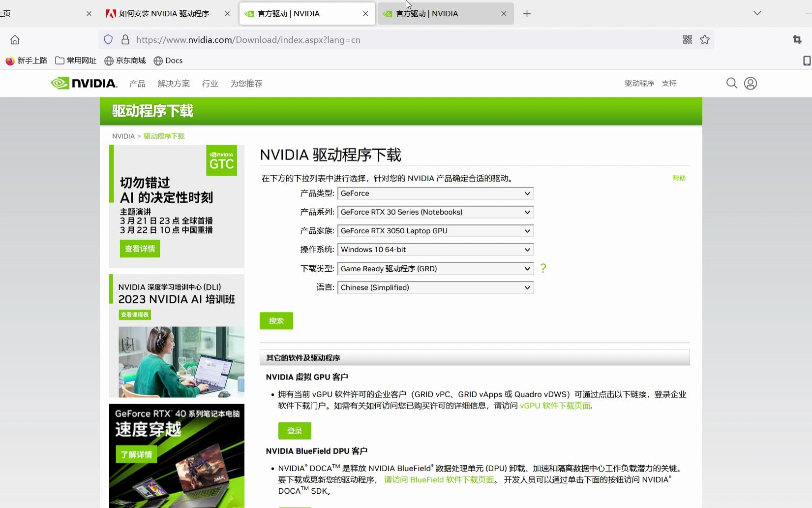Viewport: 812px width, 508px height.
Task: Click the screenshot crop icon in toolbar
Action: 797,40
